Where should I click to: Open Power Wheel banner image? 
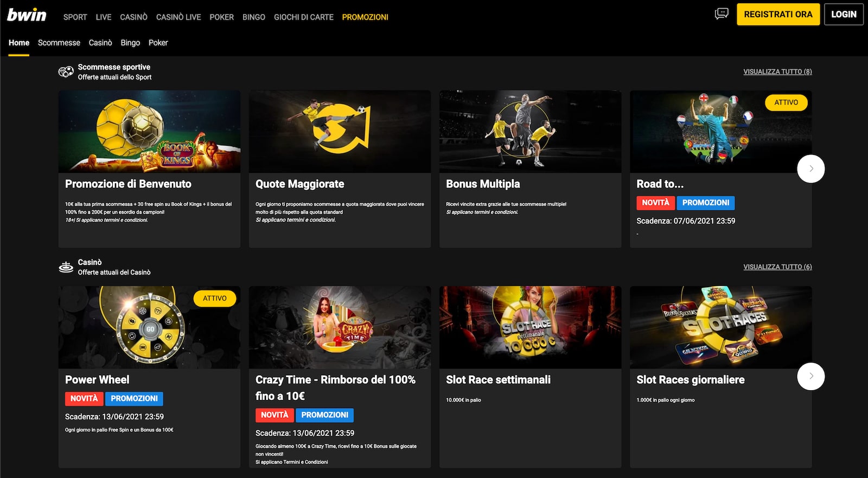(149, 327)
